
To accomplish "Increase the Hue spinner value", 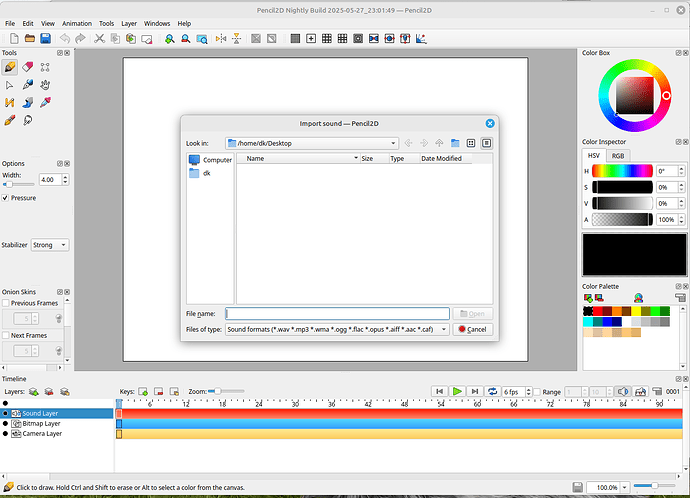I will 681,168.
